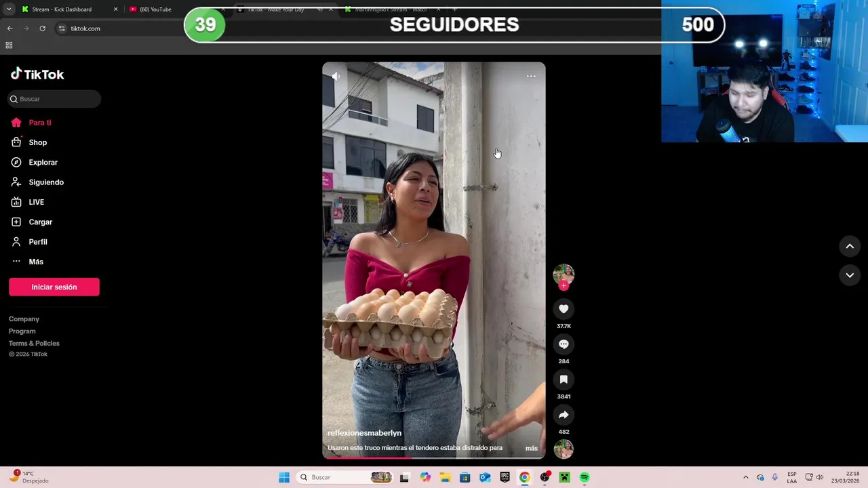Click the video progress bar
Viewport: 868px width, 488px height.
click(434, 457)
